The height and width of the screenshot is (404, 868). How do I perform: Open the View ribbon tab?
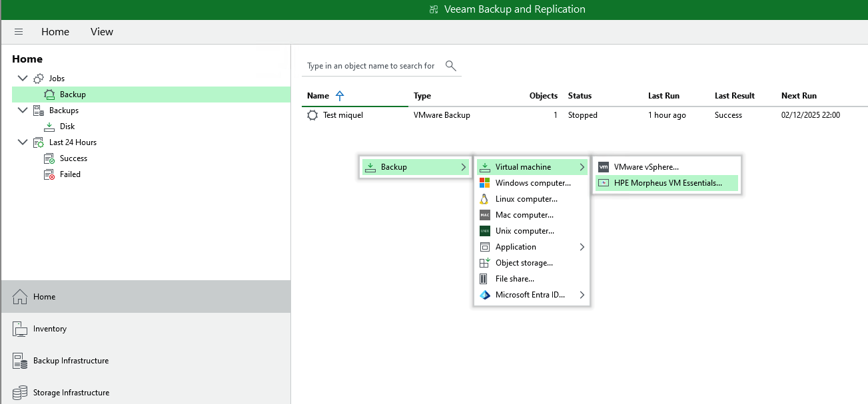pos(102,31)
